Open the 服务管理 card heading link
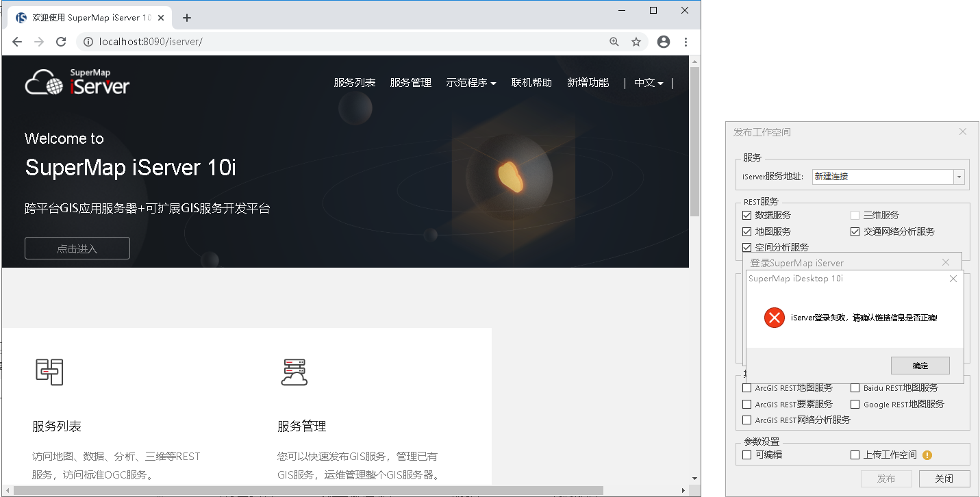 coord(302,426)
